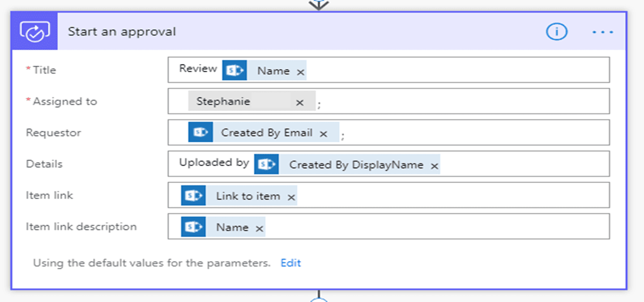Select the Link to item token
Screen dimensions: 644x302
click(x=239, y=195)
